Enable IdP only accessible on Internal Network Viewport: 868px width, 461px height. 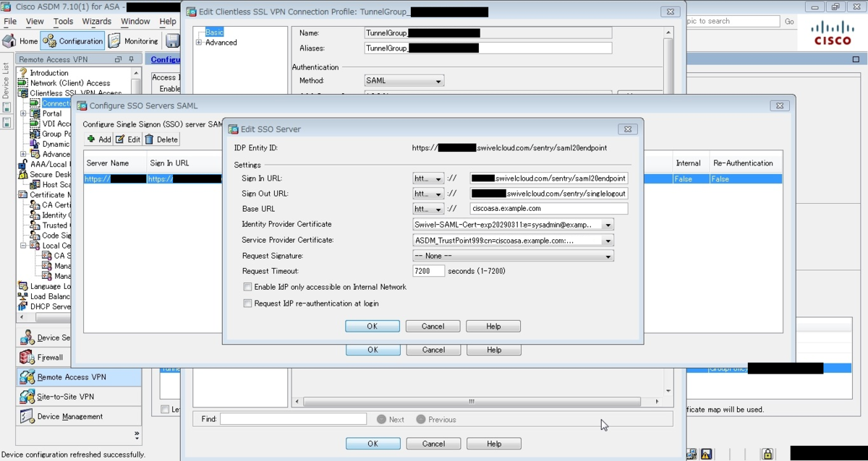point(247,287)
